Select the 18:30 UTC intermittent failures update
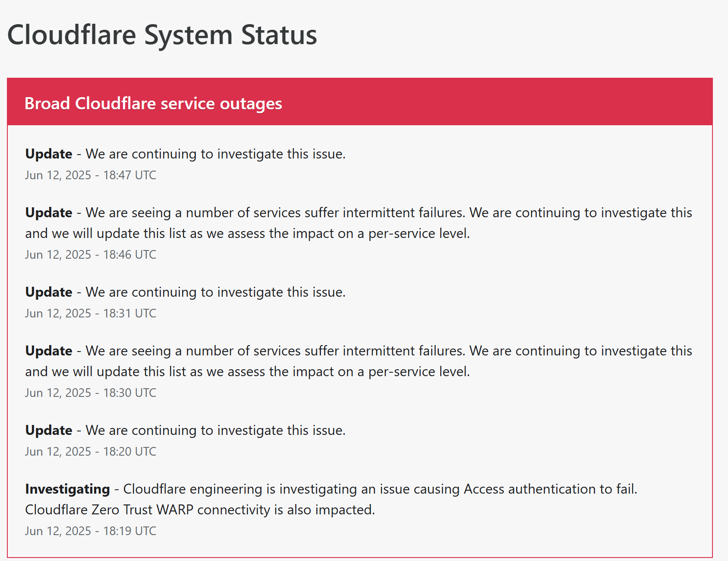The image size is (728, 561). 359,361
